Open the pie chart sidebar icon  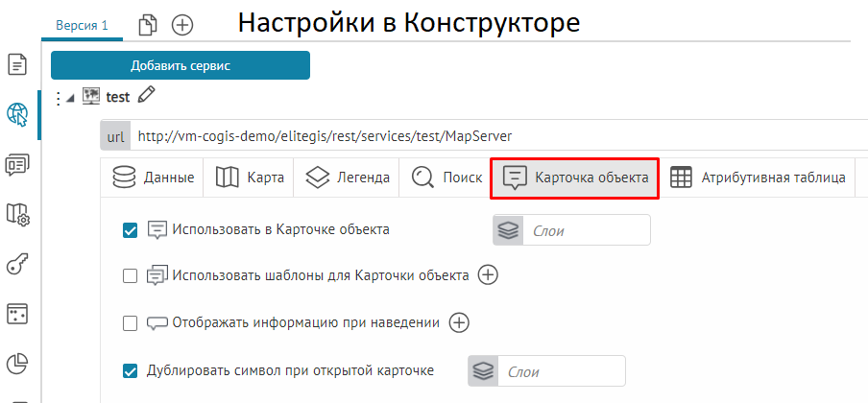(17, 364)
